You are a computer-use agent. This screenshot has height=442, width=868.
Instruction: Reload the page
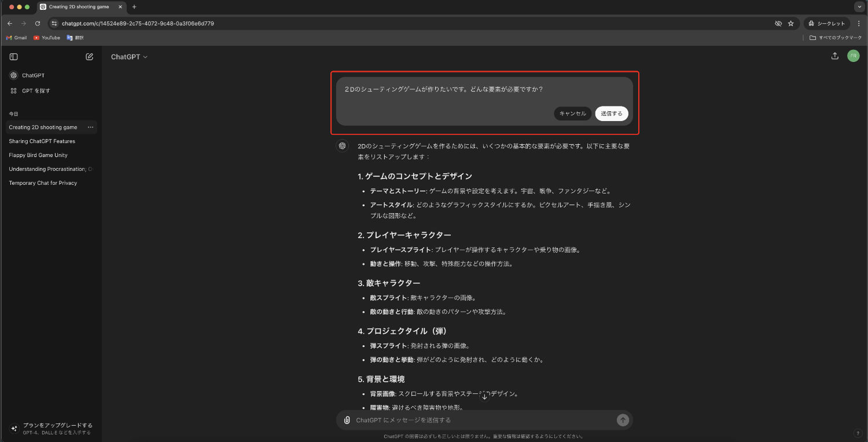(x=38, y=24)
